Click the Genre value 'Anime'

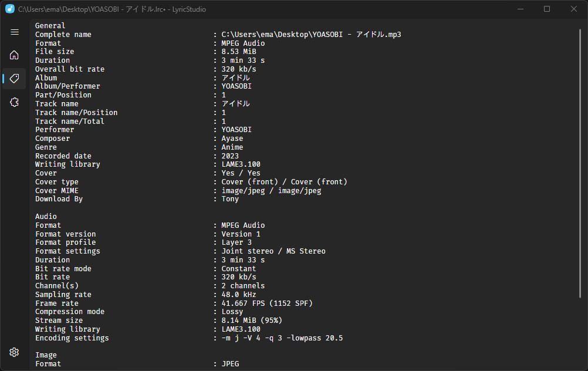point(232,147)
